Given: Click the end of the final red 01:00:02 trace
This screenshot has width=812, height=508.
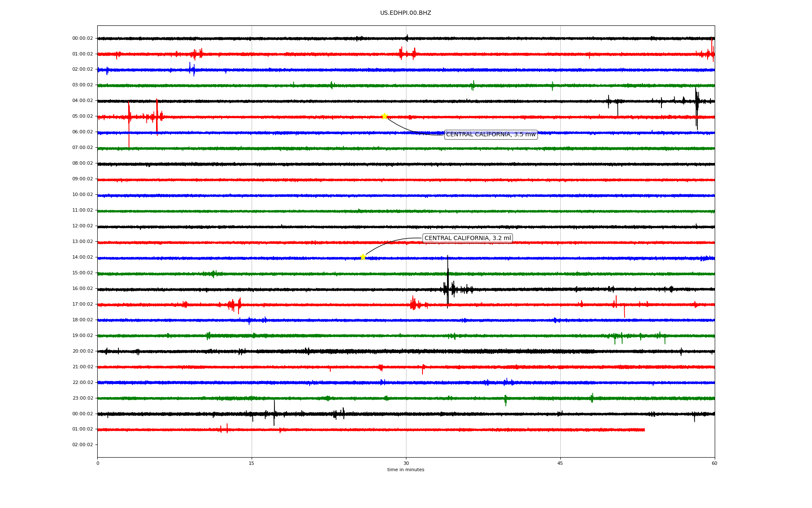Looking at the screenshot, I should coord(644,430).
